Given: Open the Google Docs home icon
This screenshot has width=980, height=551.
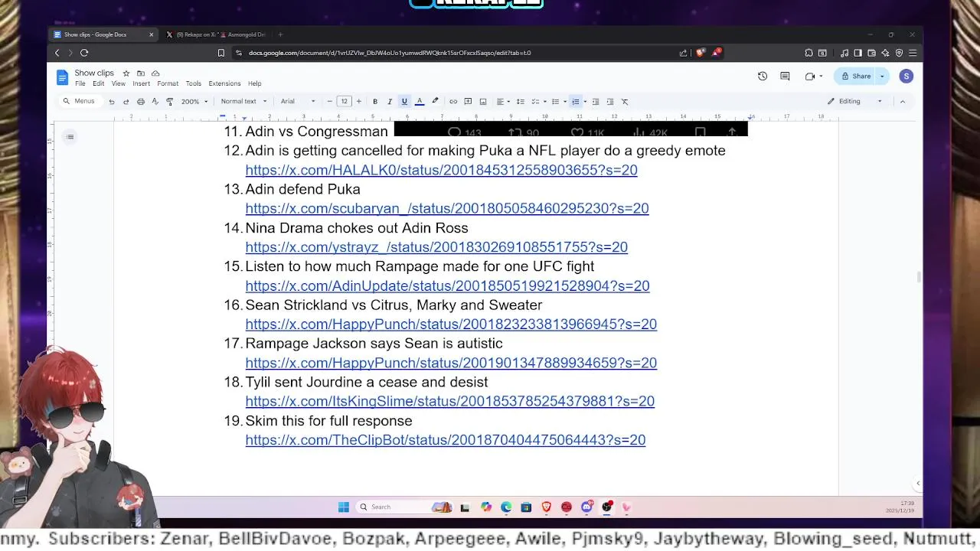Looking at the screenshot, I should pyautogui.click(x=62, y=77).
